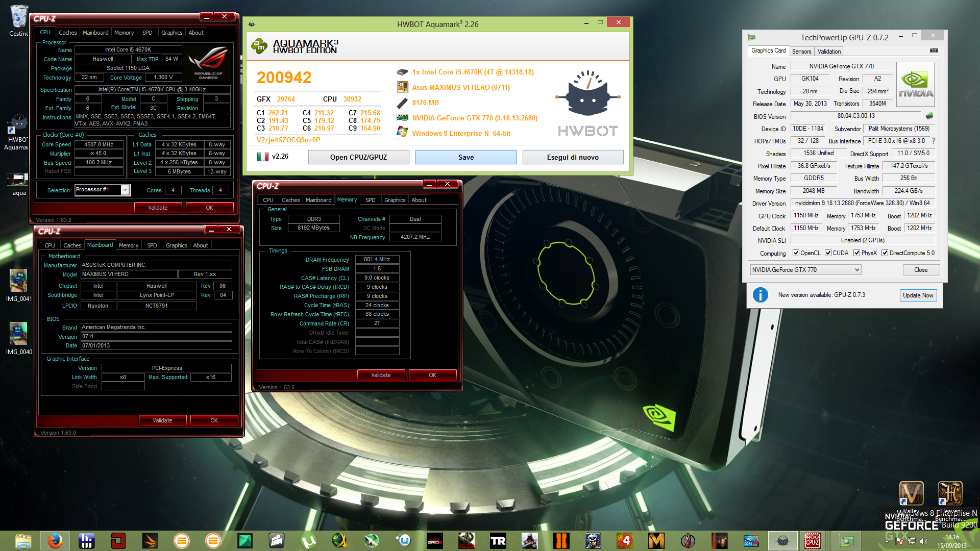Click the Update Now button in GPU-Z
Screen dimensions: 980x551
[x=918, y=295]
